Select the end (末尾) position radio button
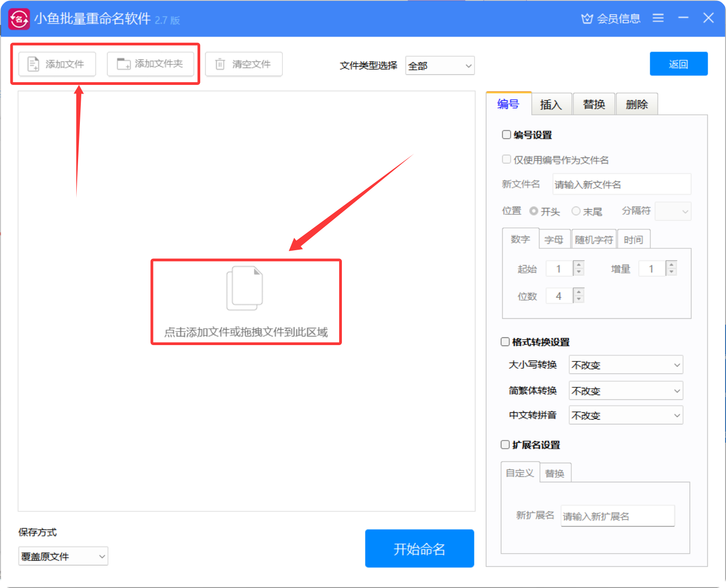Screen dimensions: 726x588 [576, 211]
